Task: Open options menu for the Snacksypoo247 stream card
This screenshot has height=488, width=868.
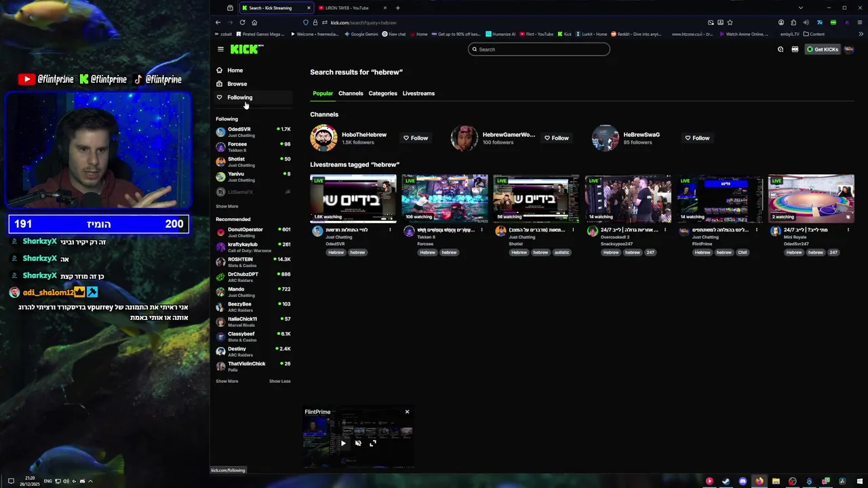Action: [x=665, y=230]
